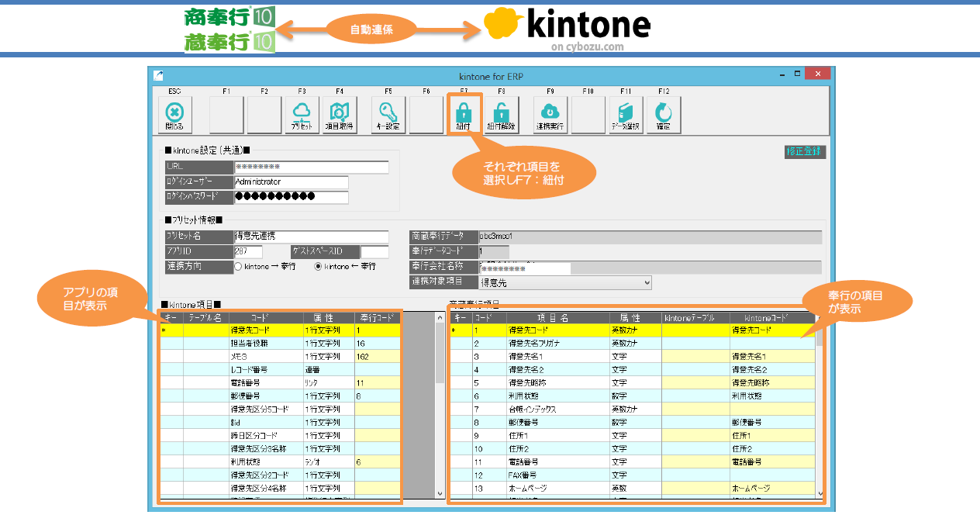The width and height of the screenshot is (980, 515).
Task: Click the 紐付解除 unlocked padlock icon (F8)
Action: click(x=502, y=115)
